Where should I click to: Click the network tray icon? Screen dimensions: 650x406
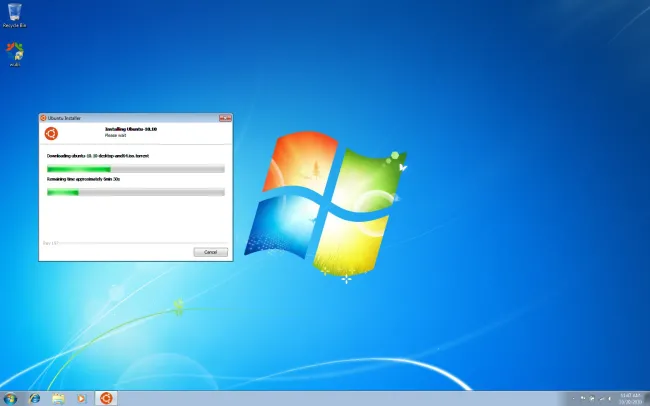(x=601, y=399)
